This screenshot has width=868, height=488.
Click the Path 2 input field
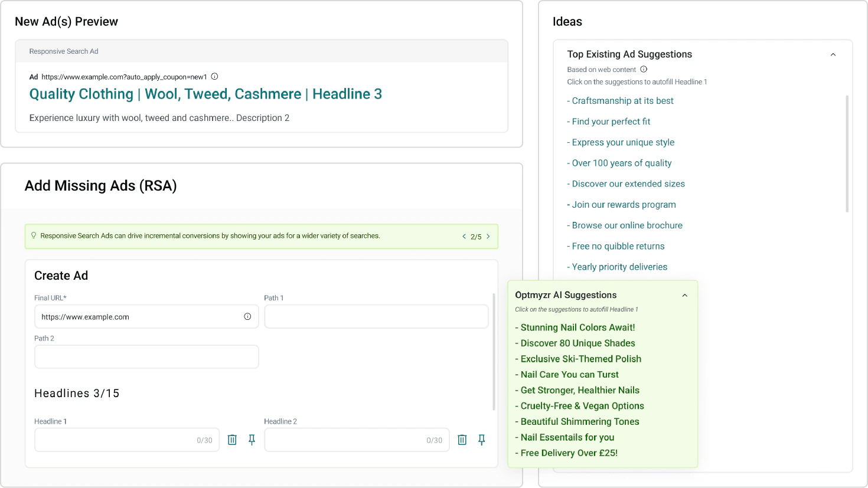(146, 357)
